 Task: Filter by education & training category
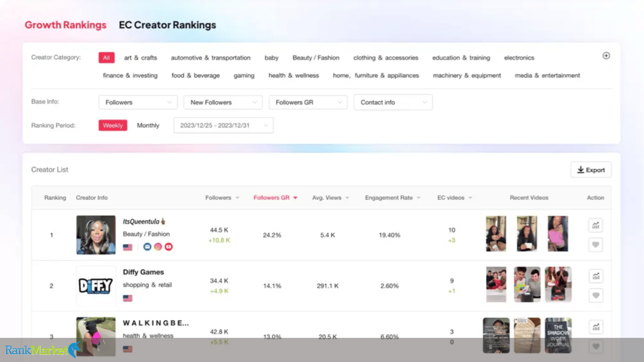point(461,58)
